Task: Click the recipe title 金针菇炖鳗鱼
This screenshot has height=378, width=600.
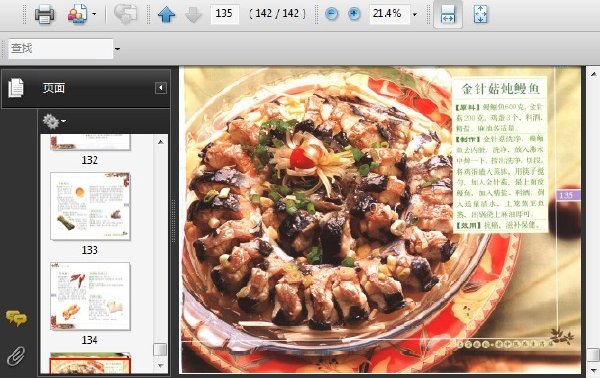Action: [x=500, y=89]
